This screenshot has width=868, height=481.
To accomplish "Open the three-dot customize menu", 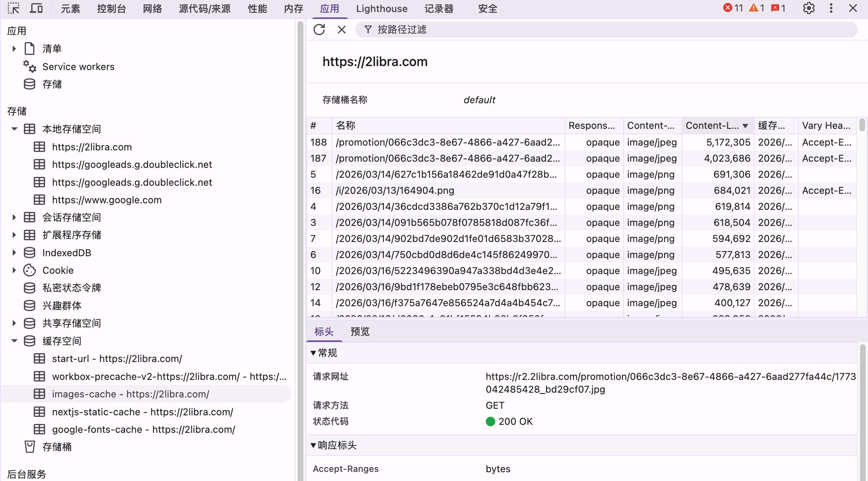I will (831, 8).
